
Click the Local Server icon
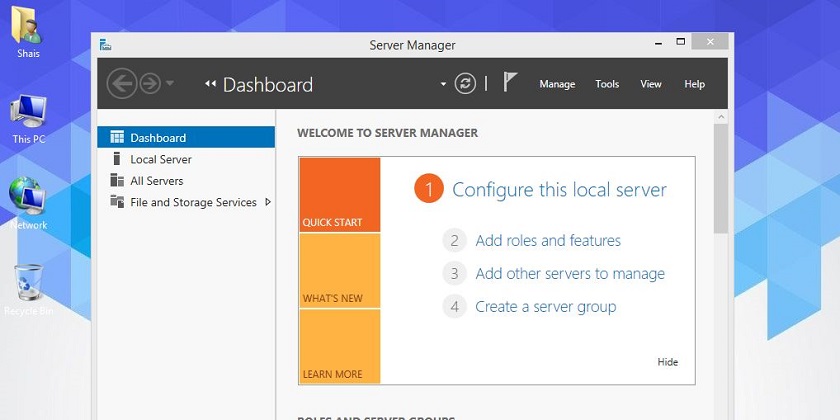pyautogui.click(x=117, y=159)
